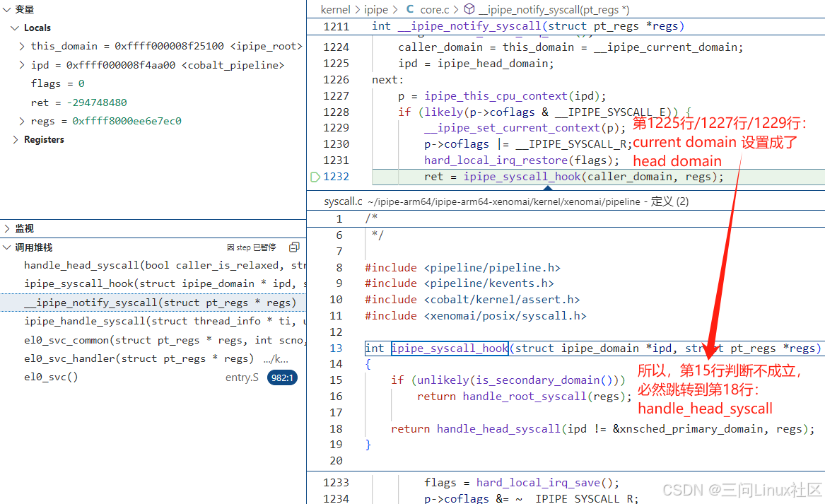This screenshot has width=825, height=504.
Task: Click the xenomai/posix/syscall.h include
Action: (505, 316)
